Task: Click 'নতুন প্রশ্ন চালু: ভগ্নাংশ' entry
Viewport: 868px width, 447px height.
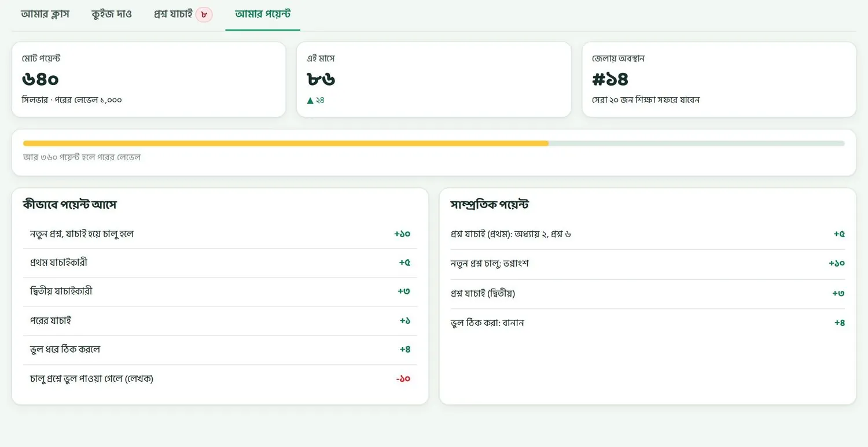Action: coord(648,264)
